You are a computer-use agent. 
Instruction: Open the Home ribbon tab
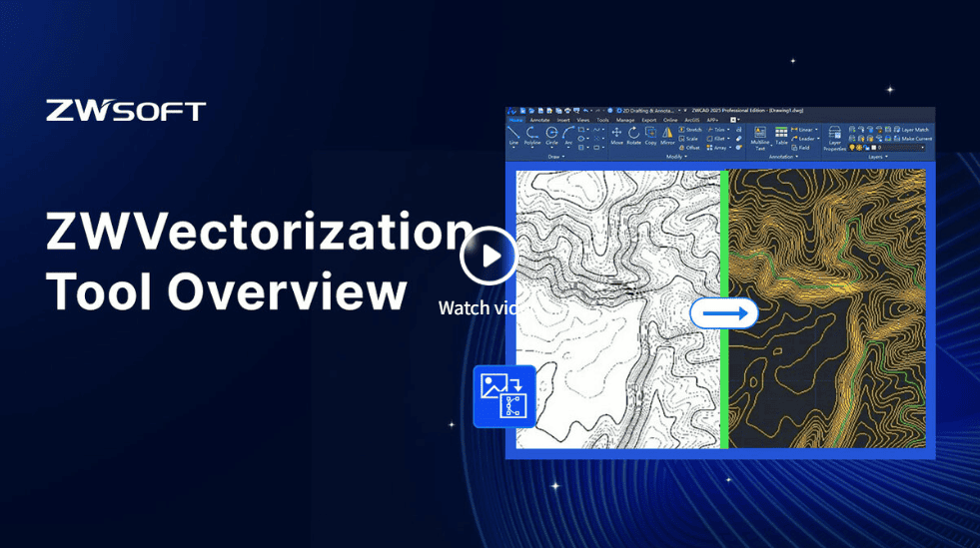516,120
